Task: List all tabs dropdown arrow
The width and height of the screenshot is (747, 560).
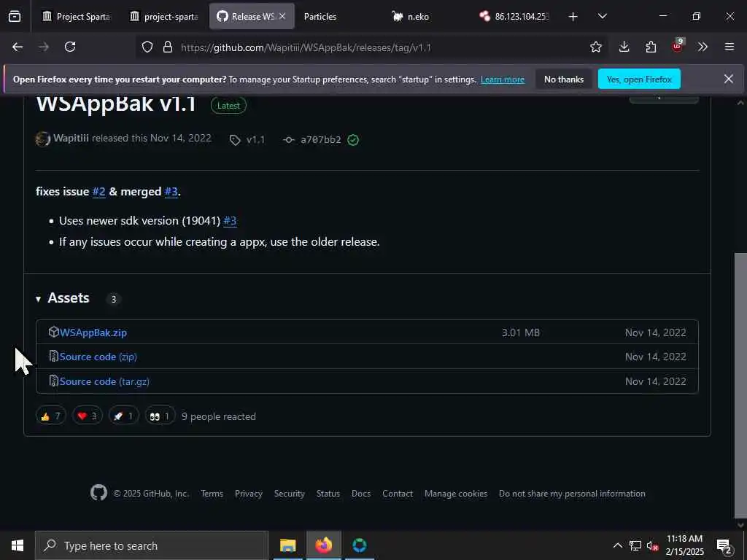Action: pos(602,16)
